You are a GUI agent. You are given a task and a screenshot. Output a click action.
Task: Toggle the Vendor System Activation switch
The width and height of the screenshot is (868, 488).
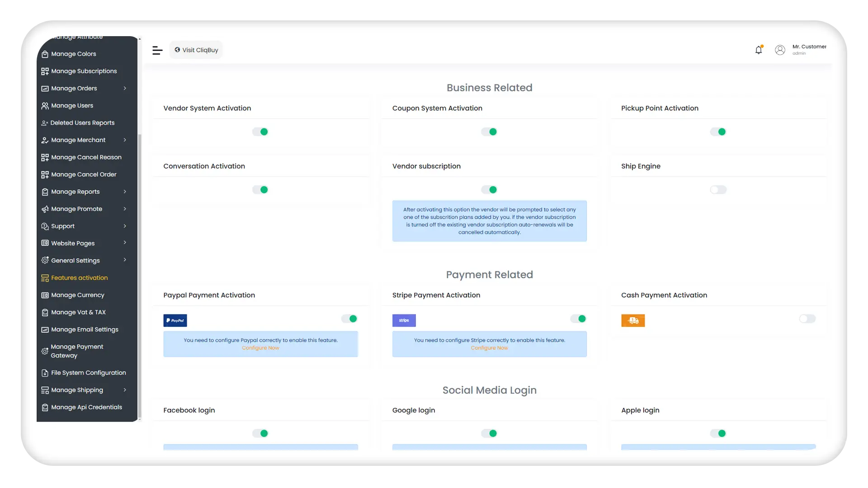260,131
